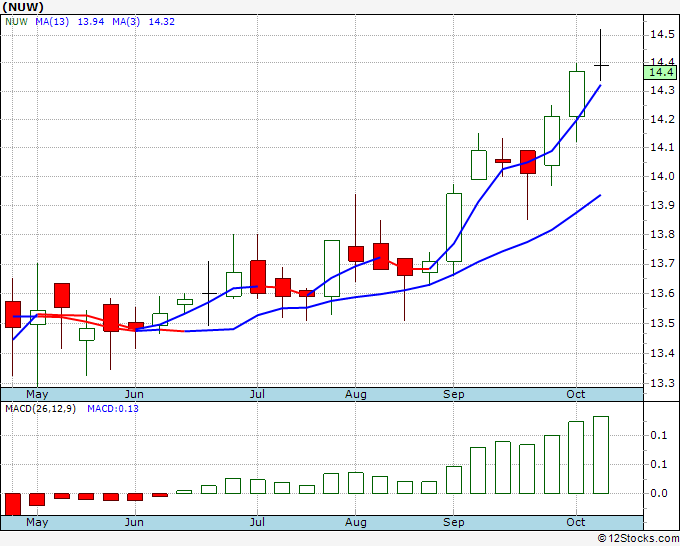Click the 13.8 price axis label
This screenshot has height=546, width=680.
pos(662,235)
